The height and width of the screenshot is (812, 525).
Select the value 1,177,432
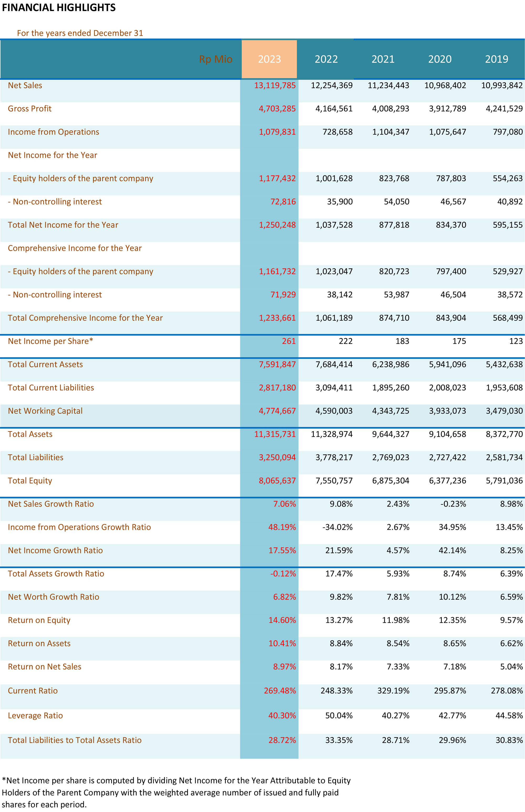277,178
